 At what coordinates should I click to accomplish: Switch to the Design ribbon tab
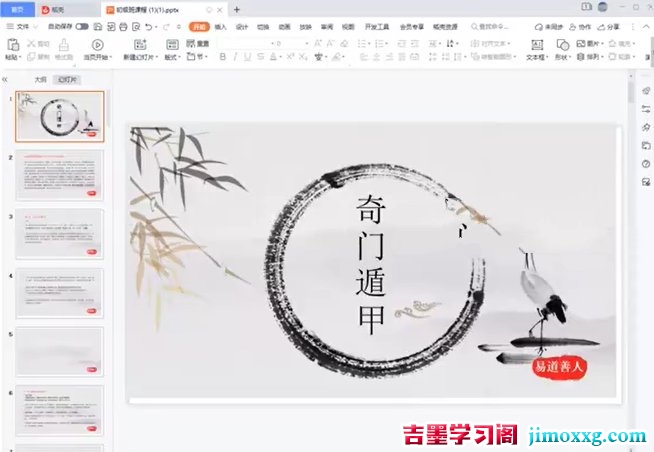241,27
